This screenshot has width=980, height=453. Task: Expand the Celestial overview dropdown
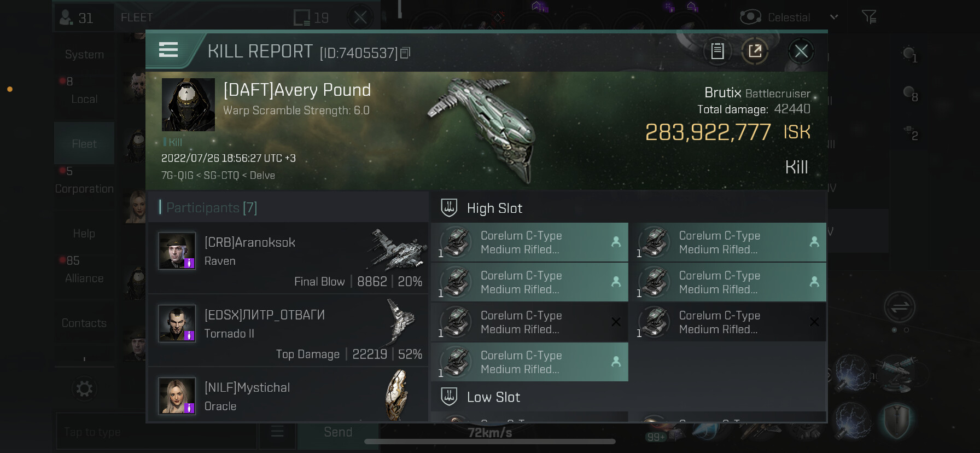point(833,17)
